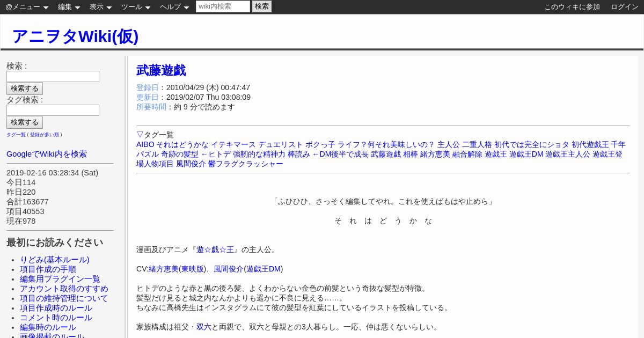This screenshot has width=644, height=338.
Task: Open the @メニュー dropdown menu
Action: coord(27,7)
